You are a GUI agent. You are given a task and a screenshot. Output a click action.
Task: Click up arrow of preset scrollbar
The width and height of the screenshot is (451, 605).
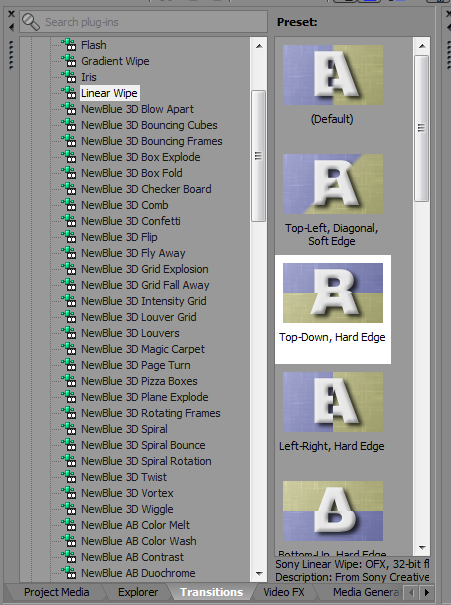(x=422, y=46)
